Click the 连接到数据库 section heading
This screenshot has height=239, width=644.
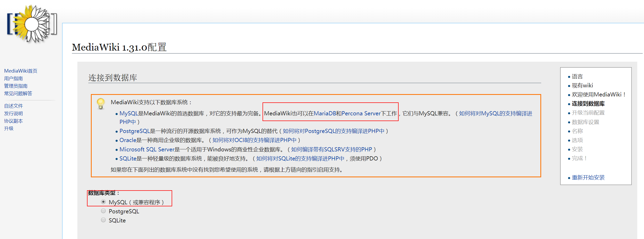click(113, 78)
